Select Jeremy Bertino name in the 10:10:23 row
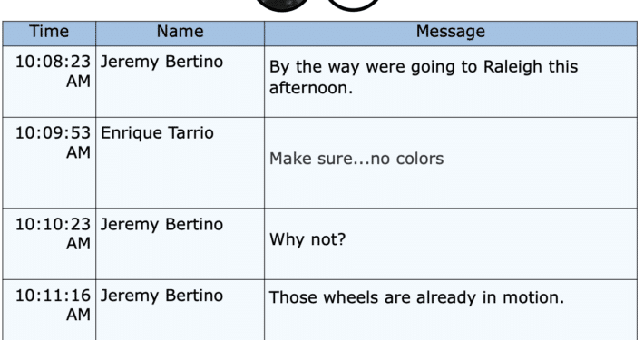This screenshot has width=644, height=340. pyautogui.click(x=161, y=225)
